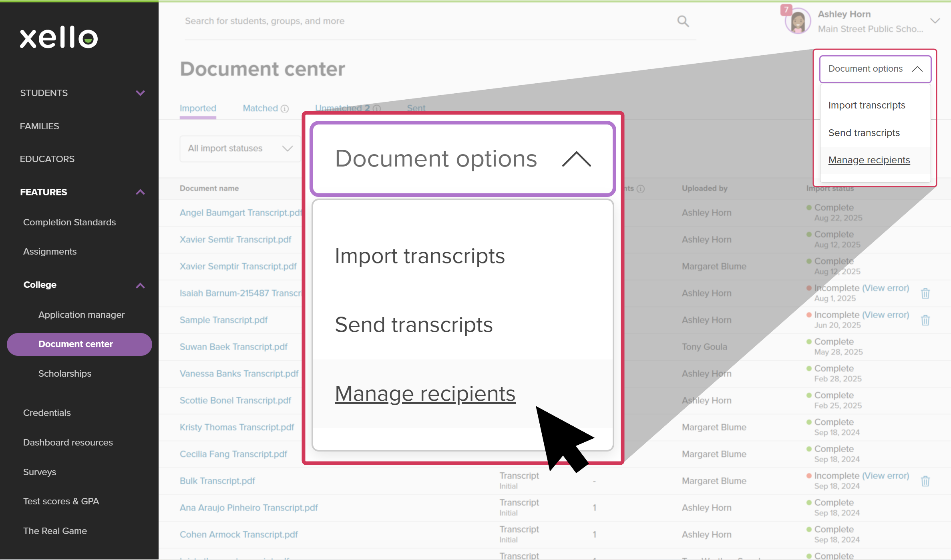Switch to the Matched tab
Screen dimensions: 951x560
[260, 108]
